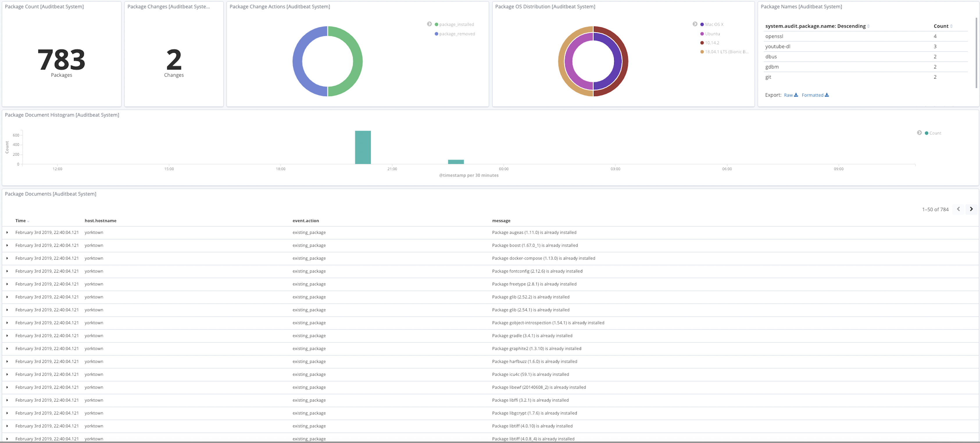Viewport: 980px width, 443px height.
Task: Sort Package Names table by Count
Action: pos(943,26)
